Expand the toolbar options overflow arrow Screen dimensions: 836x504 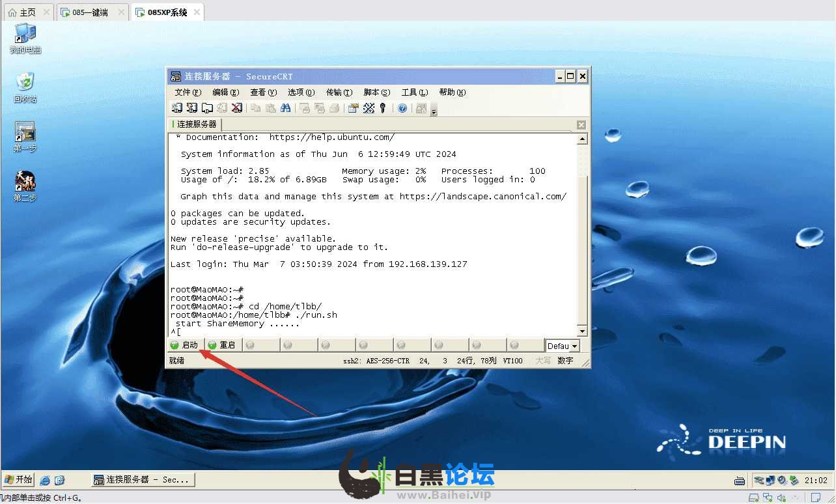[434, 109]
